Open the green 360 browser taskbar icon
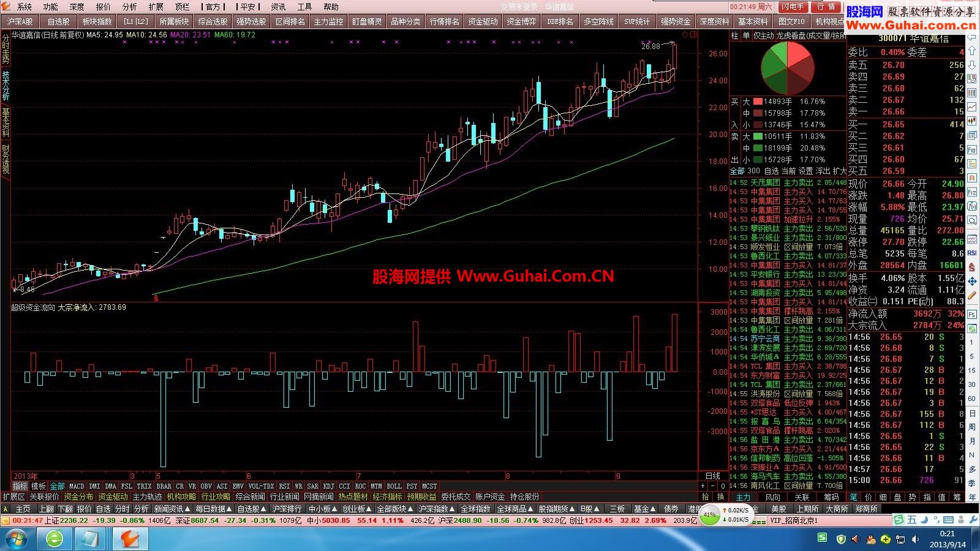The image size is (980, 551). 55,539
